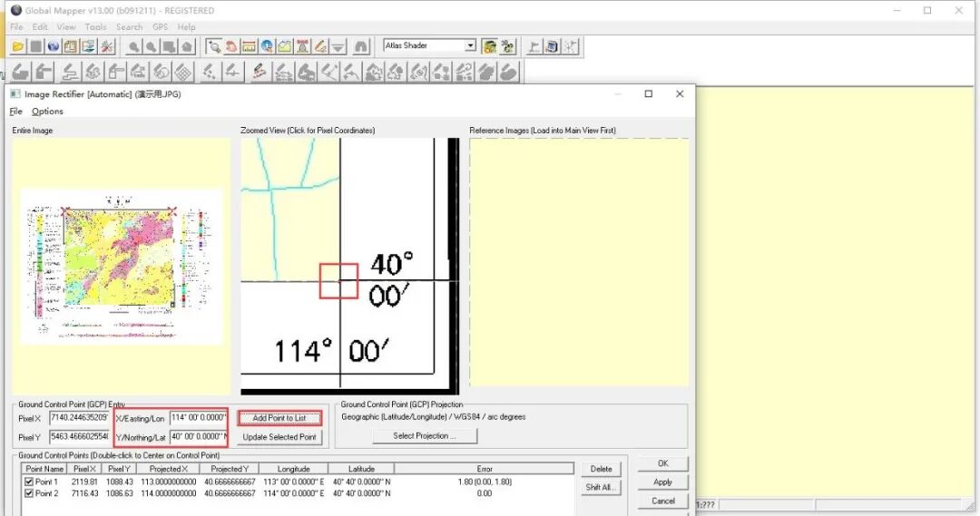Open the configuration tools icon
980x516 pixels.
click(107, 46)
